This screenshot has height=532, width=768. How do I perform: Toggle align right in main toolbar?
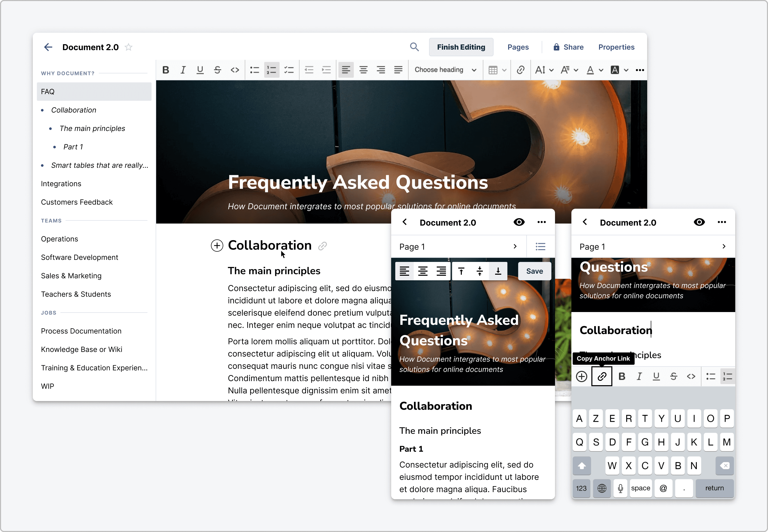click(381, 70)
